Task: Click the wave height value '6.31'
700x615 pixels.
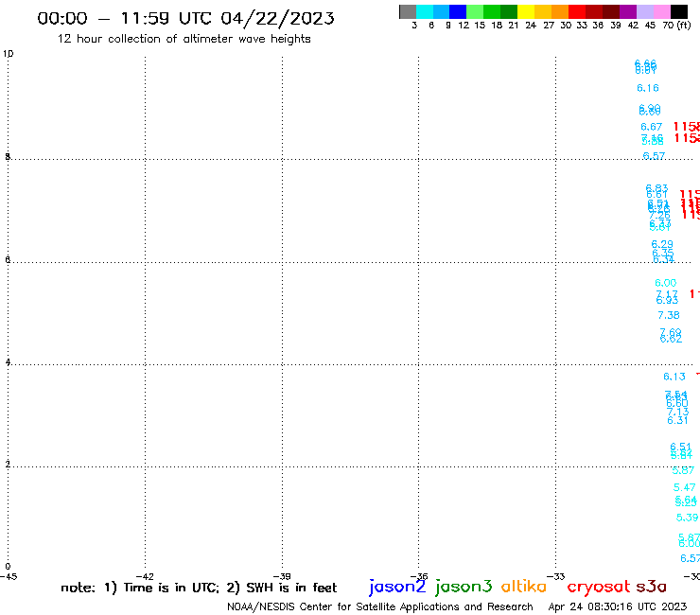Action: 677,420
